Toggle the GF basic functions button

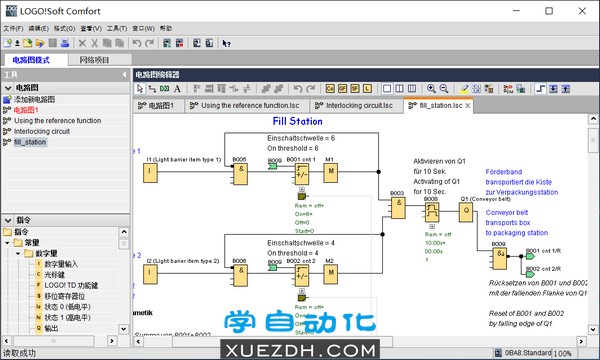pos(342,89)
